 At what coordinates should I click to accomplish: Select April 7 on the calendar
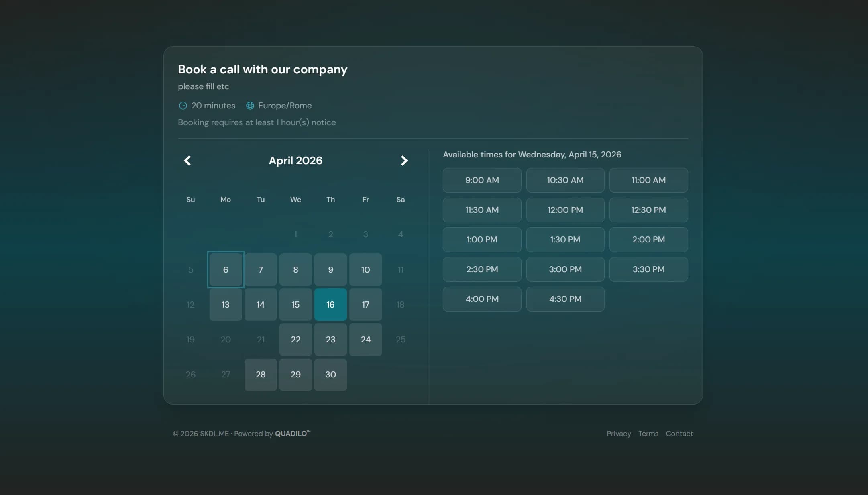click(x=261, y=270)
